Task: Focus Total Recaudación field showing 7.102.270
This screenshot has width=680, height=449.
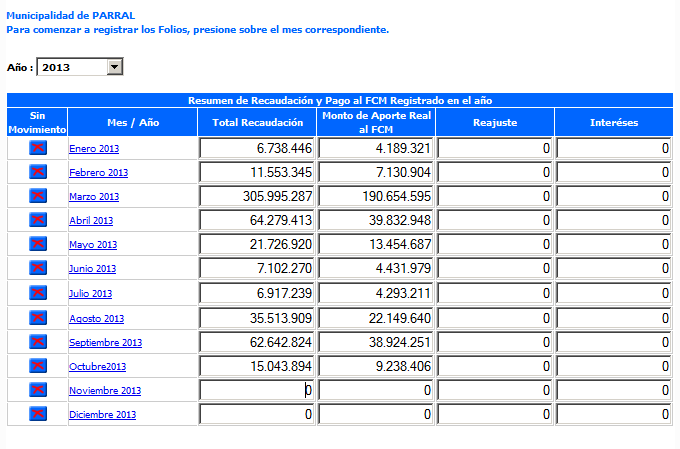Action: point(258,269)
